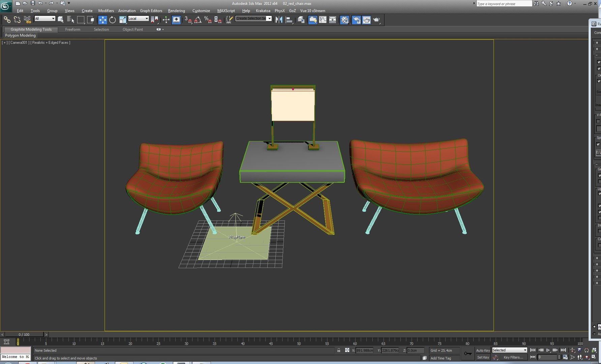601x364 pixels.
Task: Open the undo history dropdown arrow
Action: tap(46, 3)
